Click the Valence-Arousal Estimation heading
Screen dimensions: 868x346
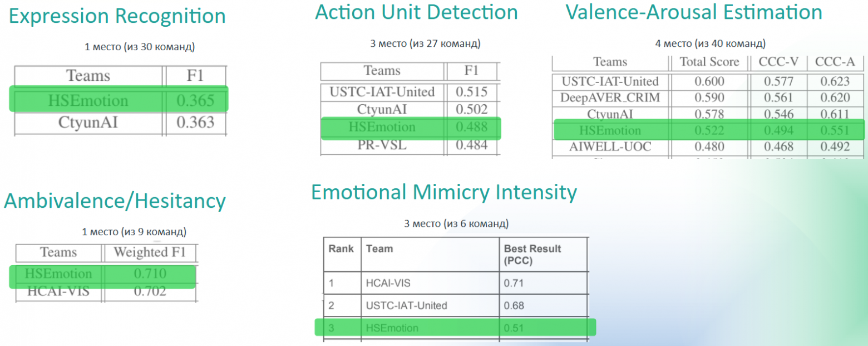point(694,12)
